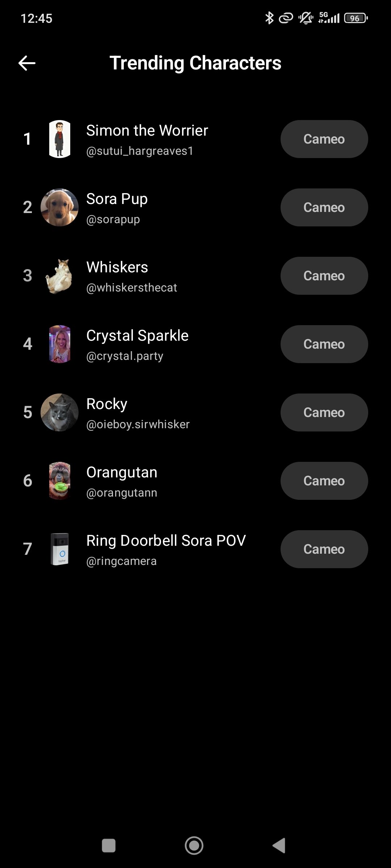Viewport: 391px width, 868px height.
Task: Tap the Orangutan avatar thumbnail
Action: (x=60, y=481)
